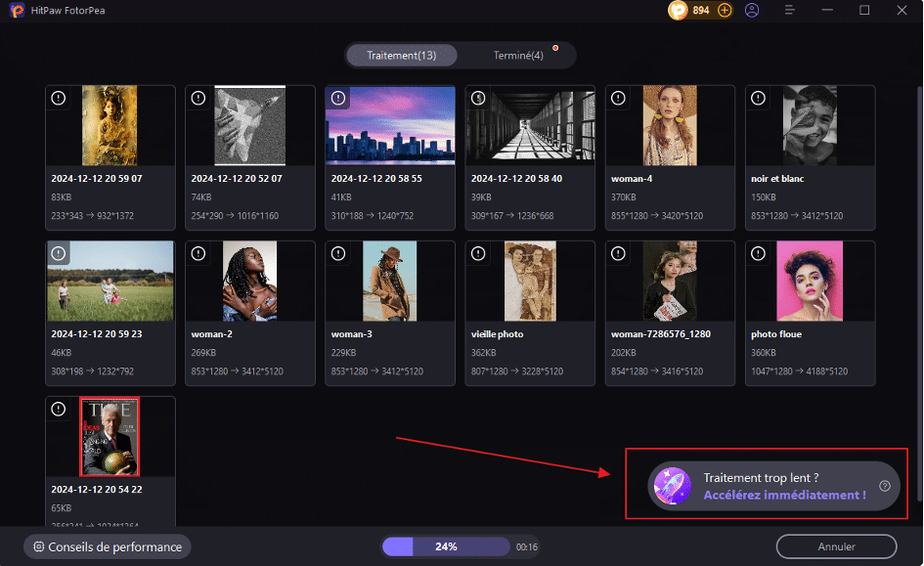Switch to the Traitement(13) tab
924x566 pixels.
click(402, 56)
